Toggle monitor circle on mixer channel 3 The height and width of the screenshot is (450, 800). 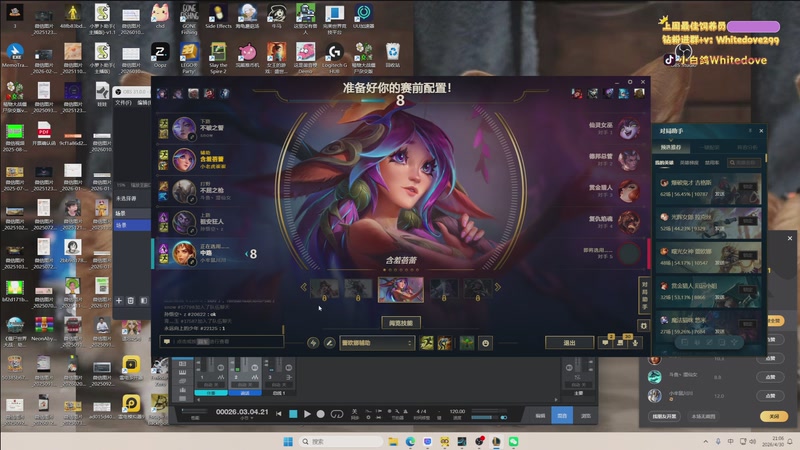(x=288, y=367)
